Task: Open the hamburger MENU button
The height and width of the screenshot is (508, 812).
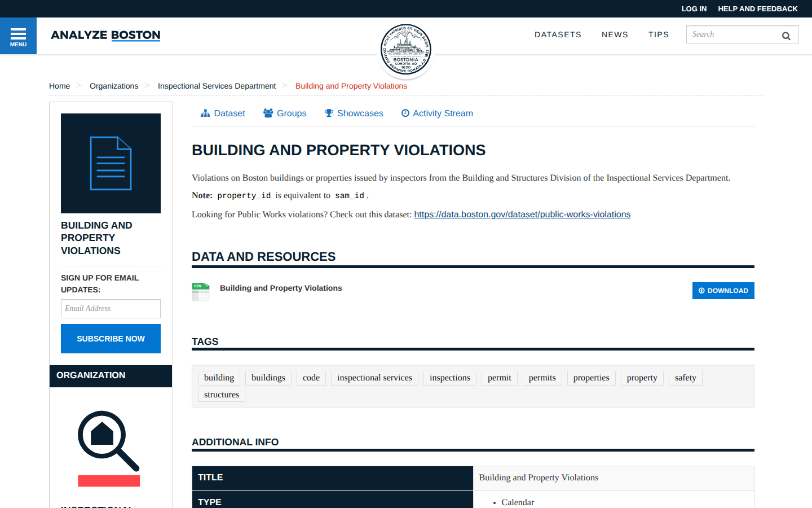Action: pyautogui.click(x=18, y=36)
